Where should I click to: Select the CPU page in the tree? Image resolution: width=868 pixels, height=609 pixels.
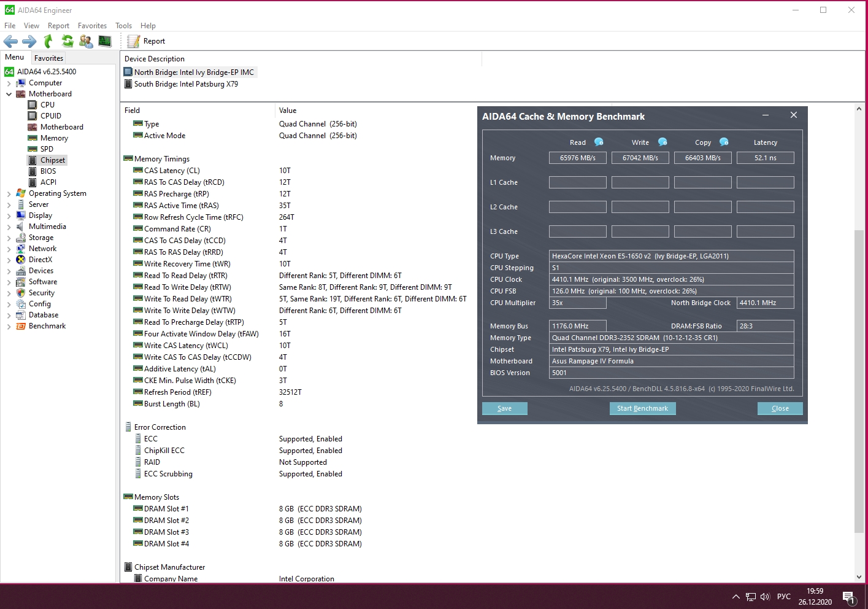[47, 105]
